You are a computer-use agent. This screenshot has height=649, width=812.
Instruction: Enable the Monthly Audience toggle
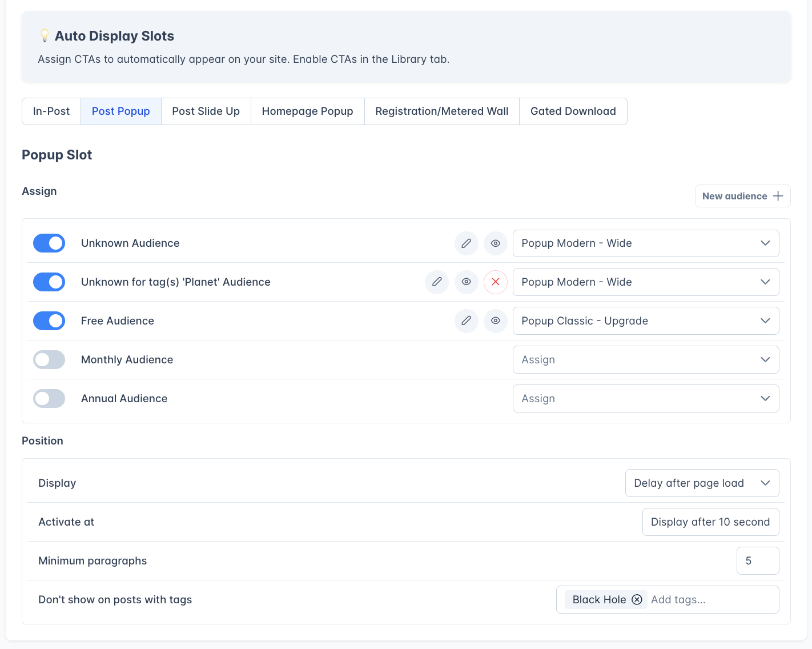[49, 360]
